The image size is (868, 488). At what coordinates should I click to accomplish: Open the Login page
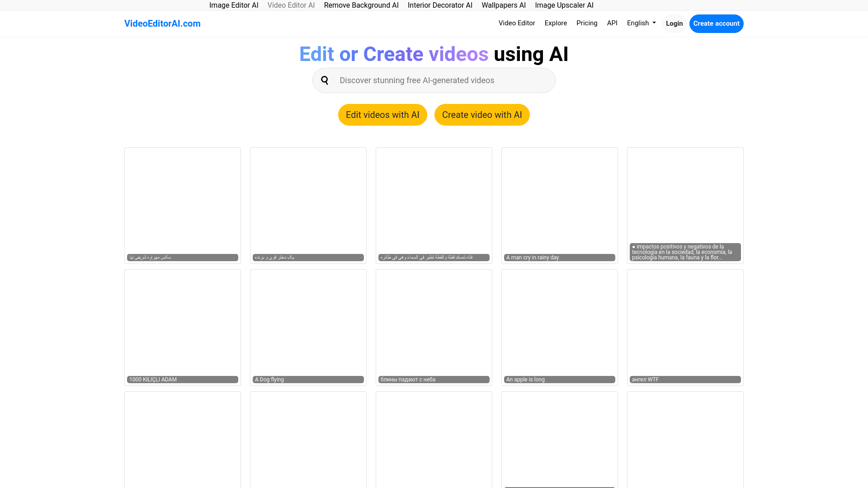[674, 23]
